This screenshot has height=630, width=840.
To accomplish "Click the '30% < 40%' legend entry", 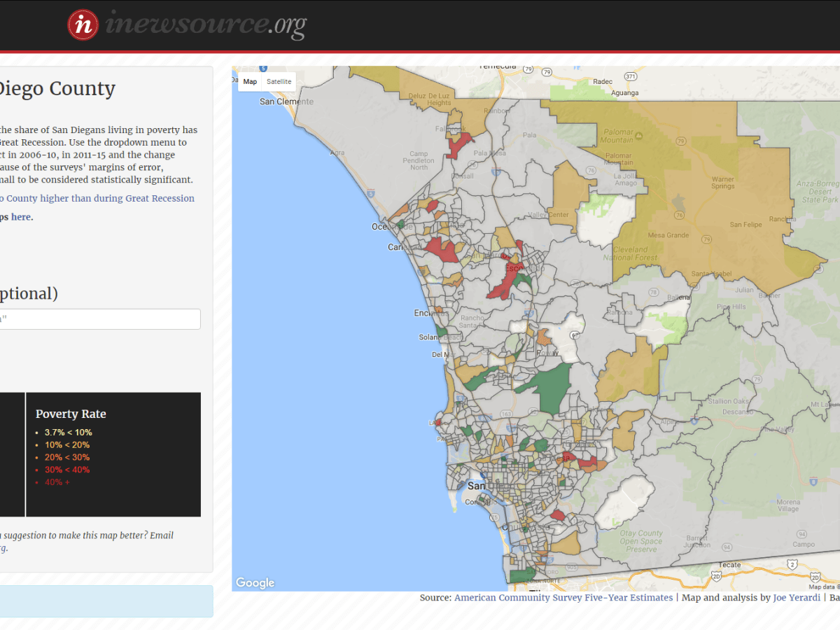I will click(67, 470).
